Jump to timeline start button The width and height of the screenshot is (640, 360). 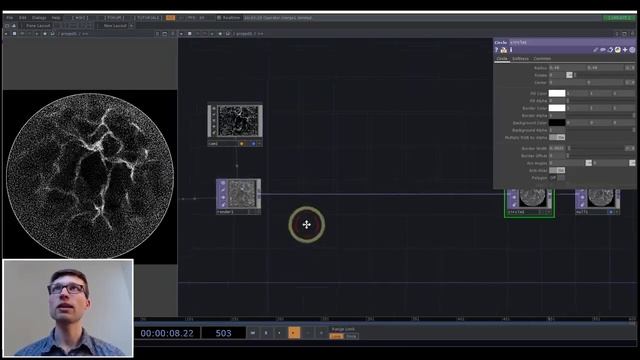point(253,333)
